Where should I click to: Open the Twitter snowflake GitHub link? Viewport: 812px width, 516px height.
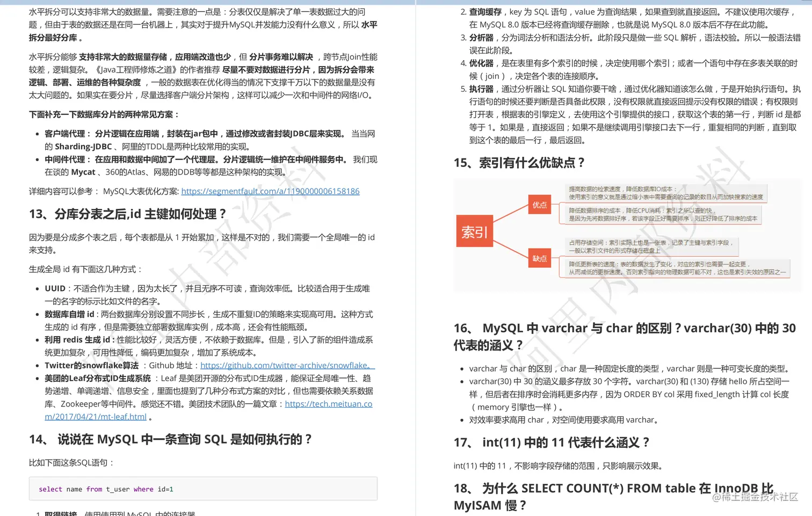click(285, 365)
